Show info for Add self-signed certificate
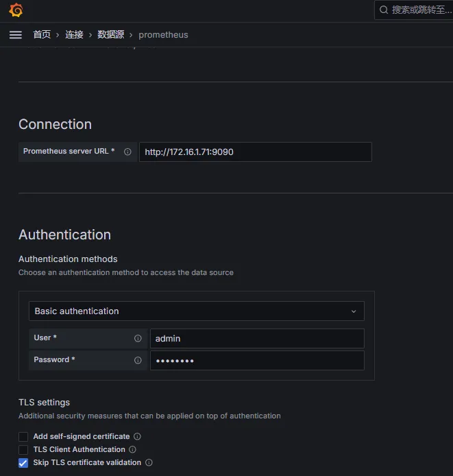 (x=138, y=436)
